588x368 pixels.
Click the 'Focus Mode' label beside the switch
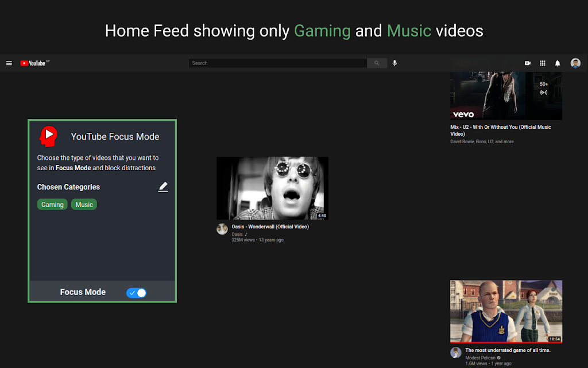[83, 292]
